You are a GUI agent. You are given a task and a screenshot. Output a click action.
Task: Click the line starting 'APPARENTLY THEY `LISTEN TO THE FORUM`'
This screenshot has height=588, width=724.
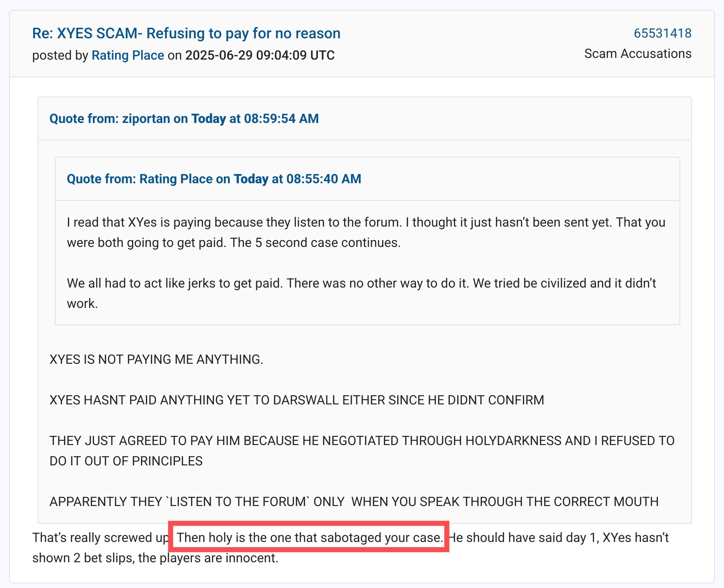pyautogui.click(x=354, y=502)
